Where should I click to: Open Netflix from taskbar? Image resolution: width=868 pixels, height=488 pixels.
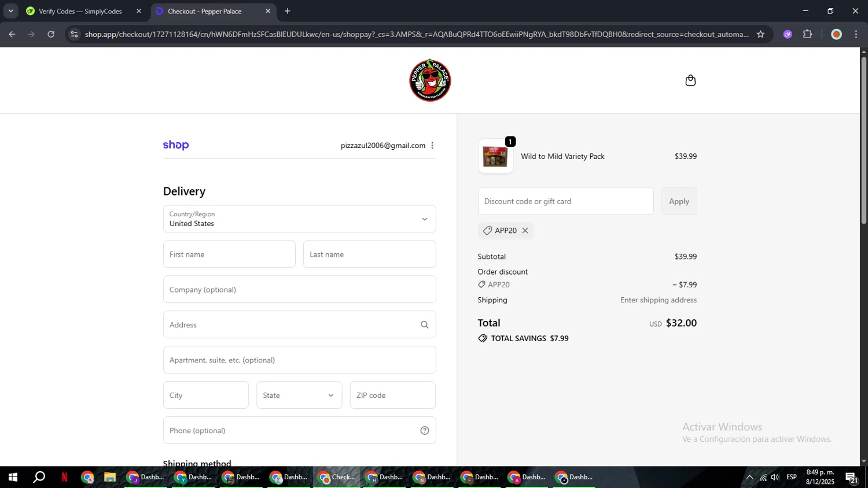(x=64, y=478)
